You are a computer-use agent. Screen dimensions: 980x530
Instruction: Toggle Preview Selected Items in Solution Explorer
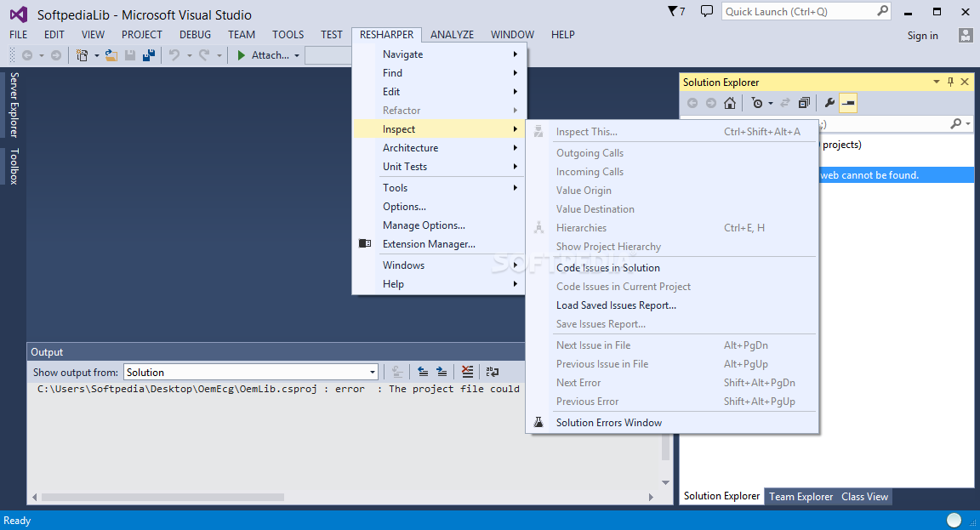[x=848, y=103]
